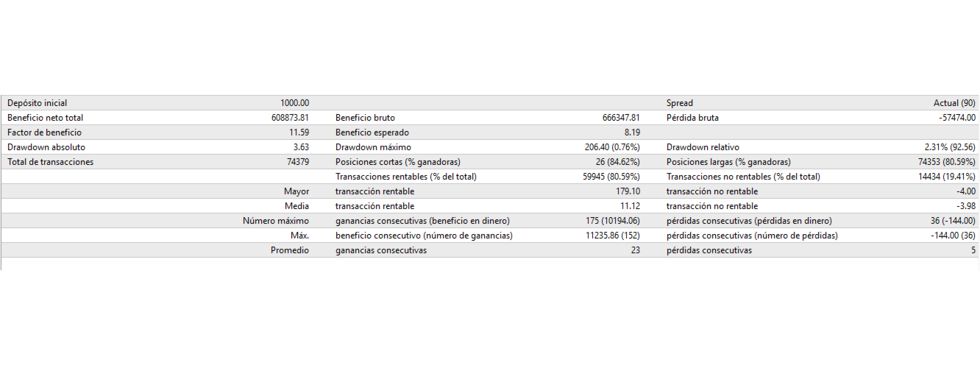980x371 pixels.
Task: Click the Beneficio esperado label
Action: 372,132
